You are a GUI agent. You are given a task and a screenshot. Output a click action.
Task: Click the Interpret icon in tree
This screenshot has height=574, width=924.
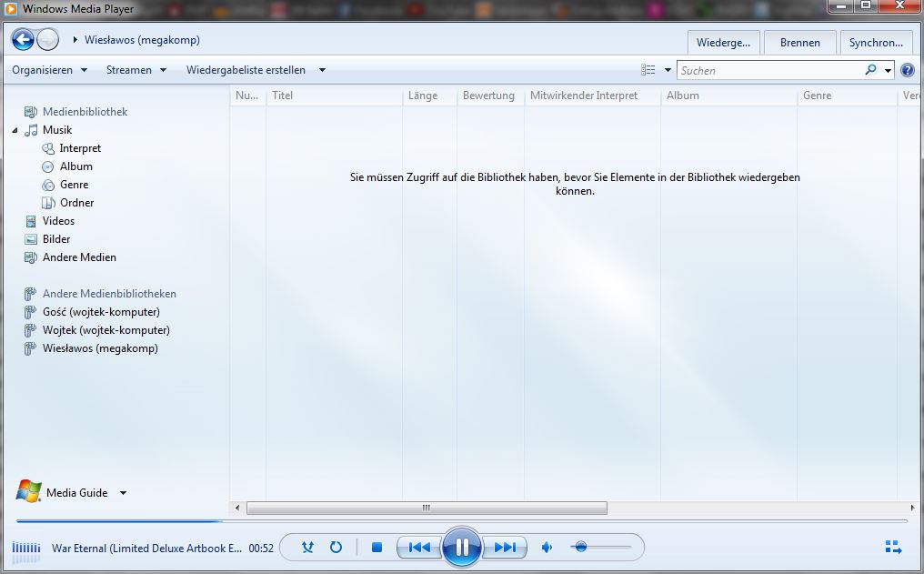tap(48, 148)
